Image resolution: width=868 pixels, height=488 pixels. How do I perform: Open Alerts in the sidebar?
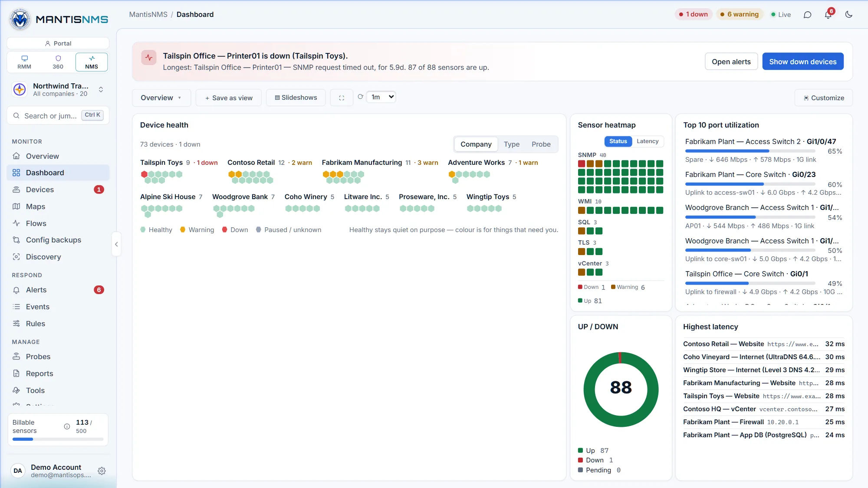point(58,290)
